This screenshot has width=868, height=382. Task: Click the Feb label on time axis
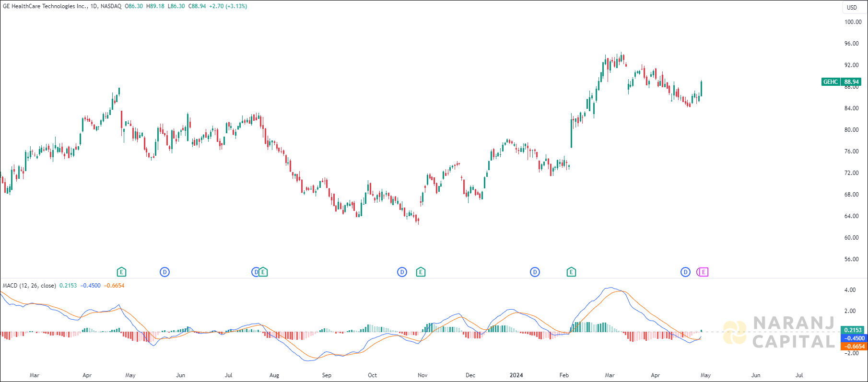pyautogui.click(x=564, y=375)
